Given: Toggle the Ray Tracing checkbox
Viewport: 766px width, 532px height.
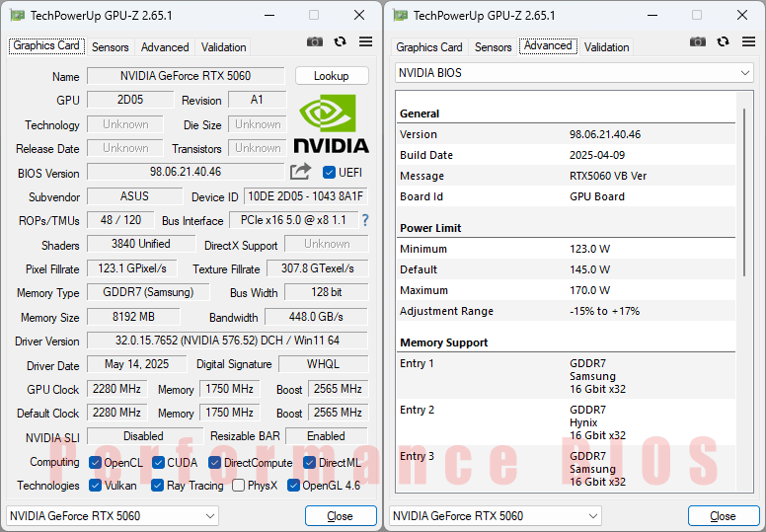Looking at the screenshot, I should coord(157,486).
